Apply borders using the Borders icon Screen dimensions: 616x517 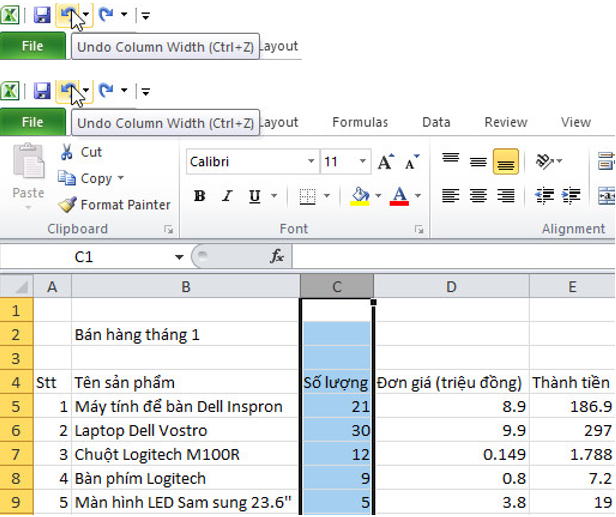click(x=307, y=196)
